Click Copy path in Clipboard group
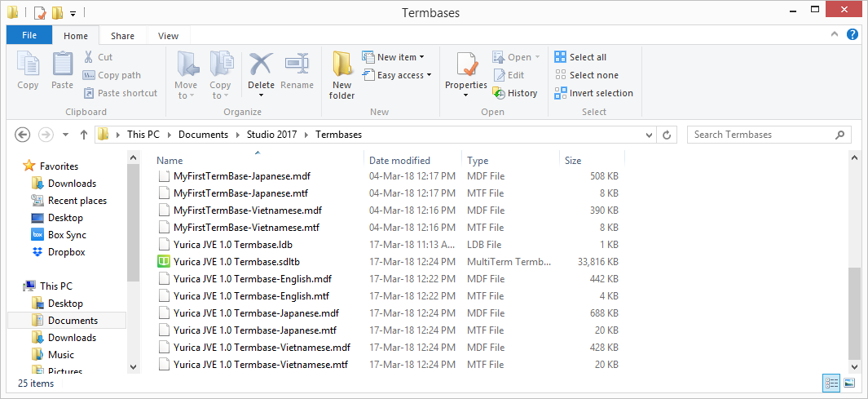The width and height of the screenshot is (868, 399). 112,75
